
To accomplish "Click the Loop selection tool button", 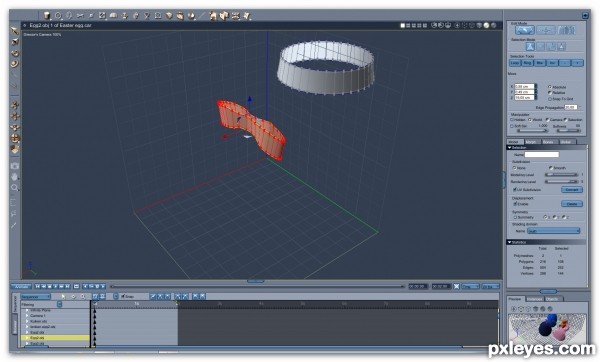I will [515, 63].
